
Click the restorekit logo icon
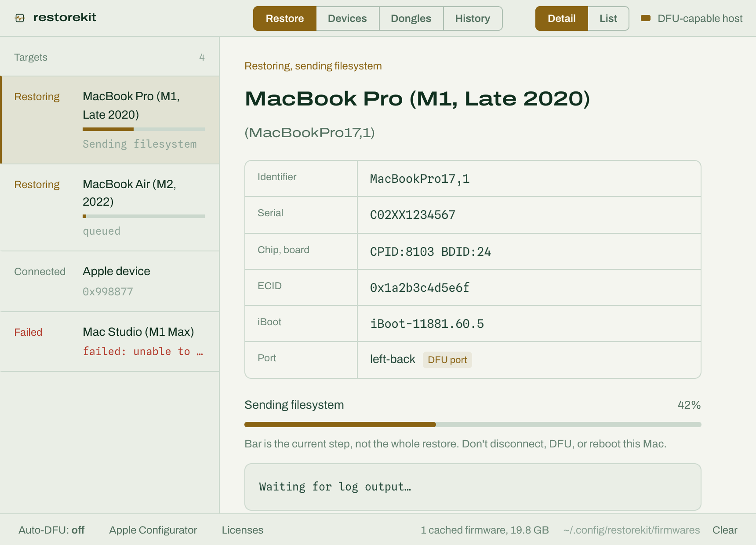(x=20, y=18)
